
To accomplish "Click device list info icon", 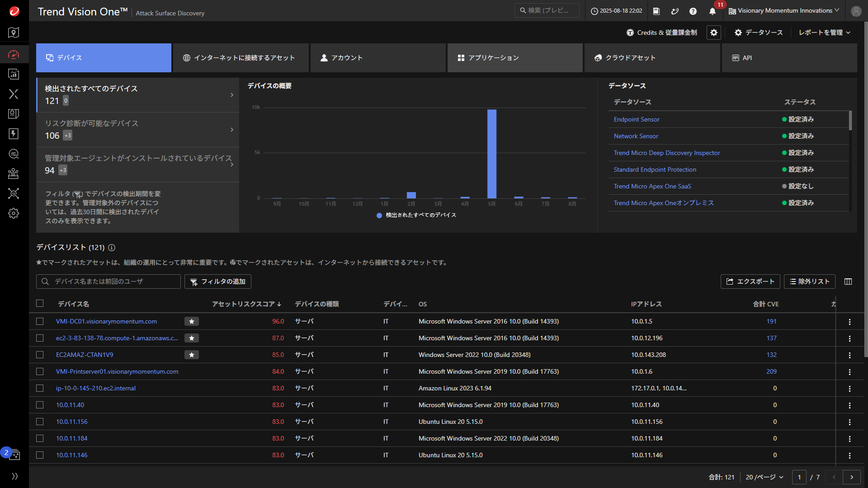I will pos(112,248).
